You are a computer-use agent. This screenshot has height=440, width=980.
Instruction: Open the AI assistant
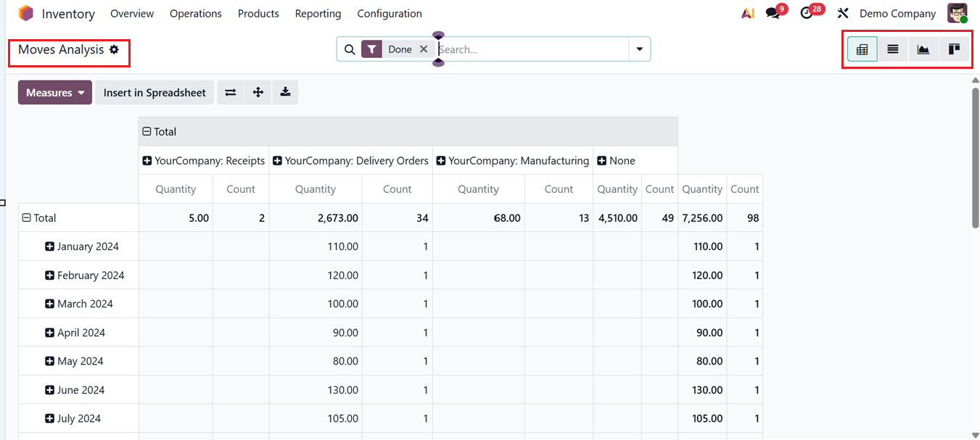[x=747, y=13]
